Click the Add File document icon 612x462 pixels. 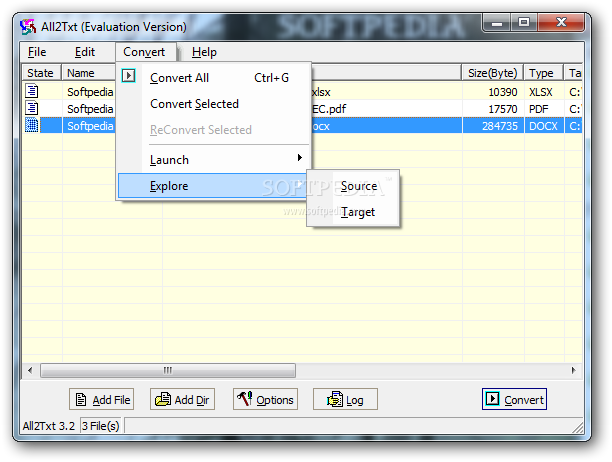pyautogui.click(x=81, y=399)
